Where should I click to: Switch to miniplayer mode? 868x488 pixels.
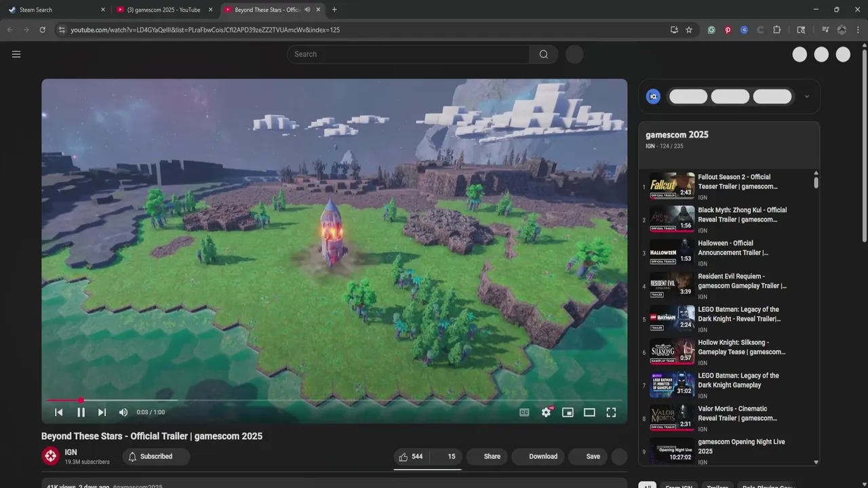[568, 412]
